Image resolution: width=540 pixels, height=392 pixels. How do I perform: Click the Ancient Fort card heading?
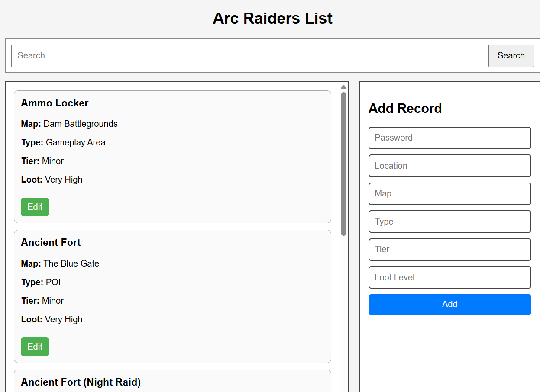[x=51, y=242]
